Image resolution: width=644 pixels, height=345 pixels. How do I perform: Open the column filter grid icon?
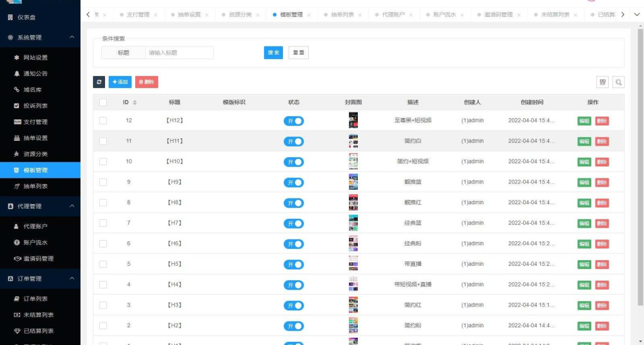pyautogui.click(x=602, y=82)
